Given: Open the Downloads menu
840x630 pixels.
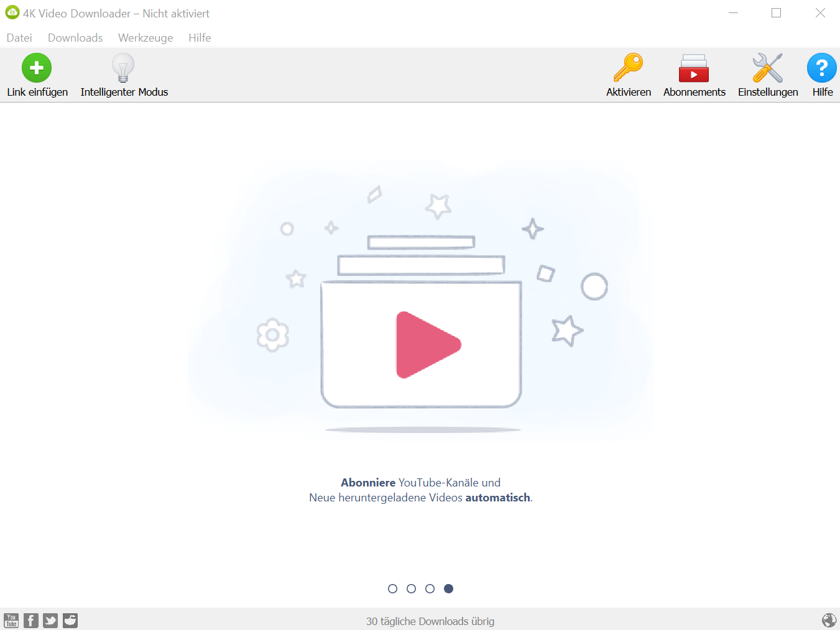Looking at the screenshot, I should coord(75,38).
